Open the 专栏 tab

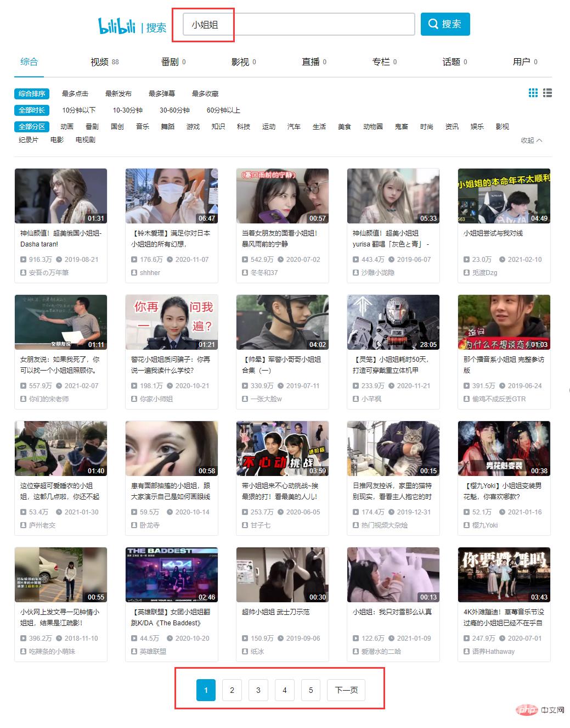click(384, 62)
